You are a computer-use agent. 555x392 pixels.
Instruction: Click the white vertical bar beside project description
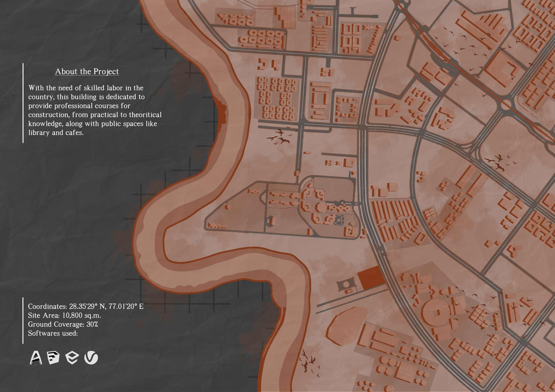tap(23, 103)
